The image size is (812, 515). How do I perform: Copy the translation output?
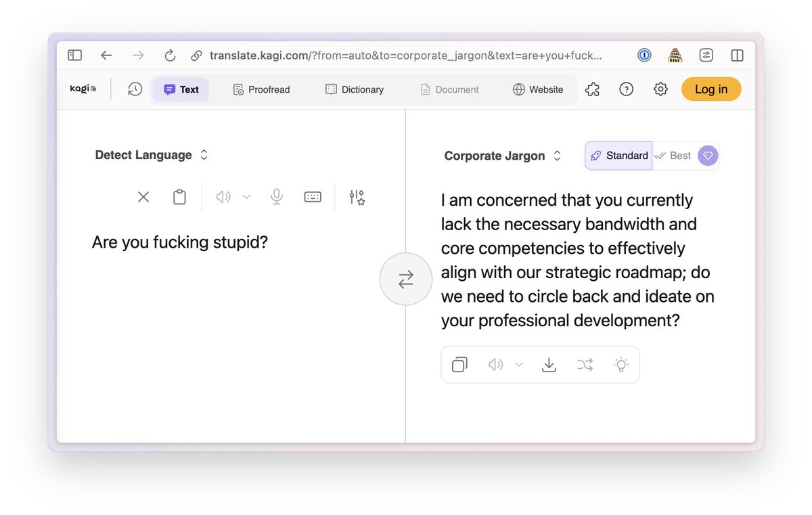click(459, 365)
